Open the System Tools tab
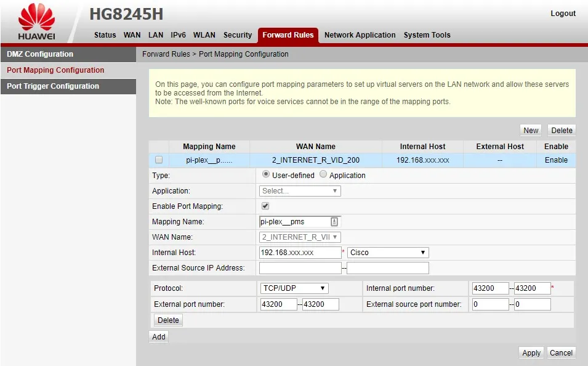 [427, 35]
